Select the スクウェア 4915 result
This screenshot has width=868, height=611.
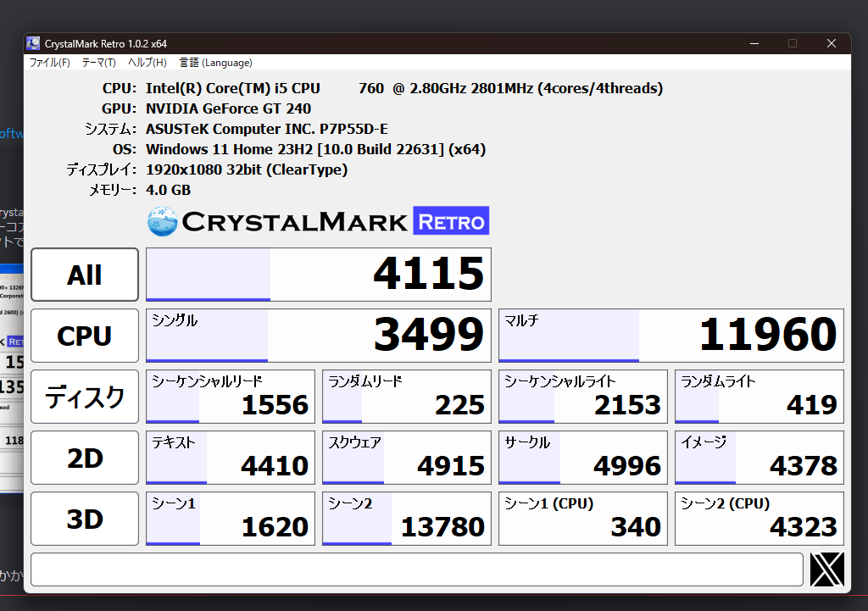pos(407,457)
